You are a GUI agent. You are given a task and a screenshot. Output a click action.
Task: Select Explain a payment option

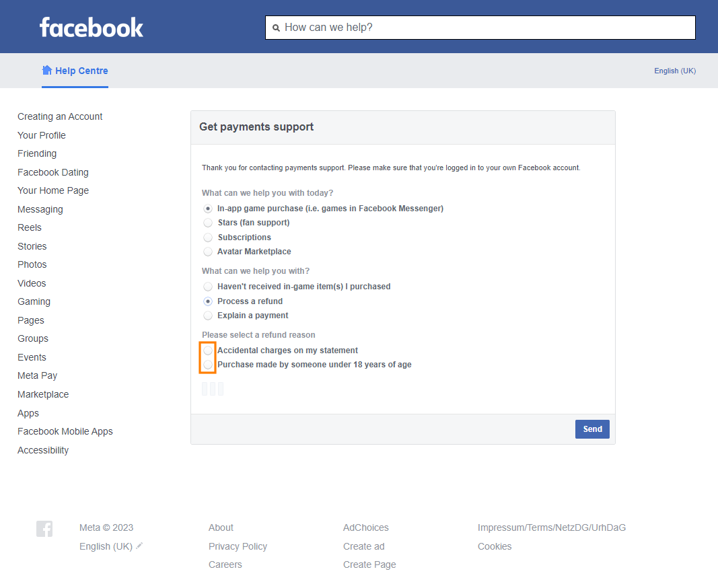pos(208,316)
